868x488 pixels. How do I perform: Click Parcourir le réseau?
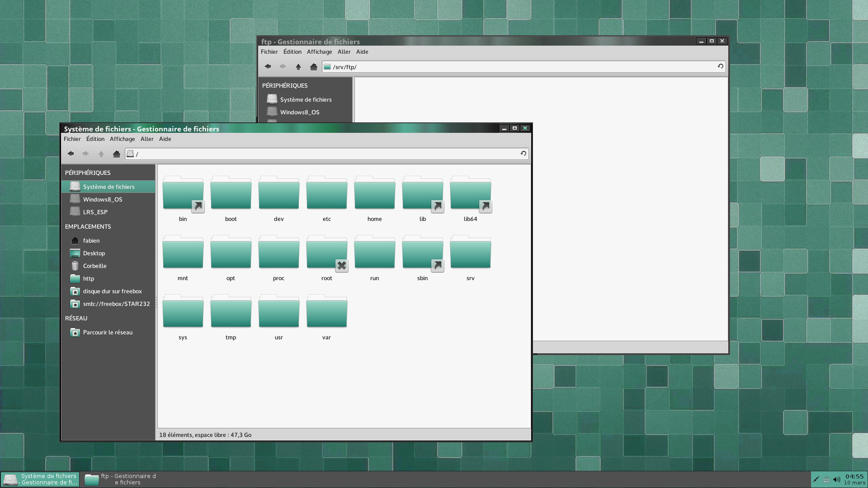[108, 332]
